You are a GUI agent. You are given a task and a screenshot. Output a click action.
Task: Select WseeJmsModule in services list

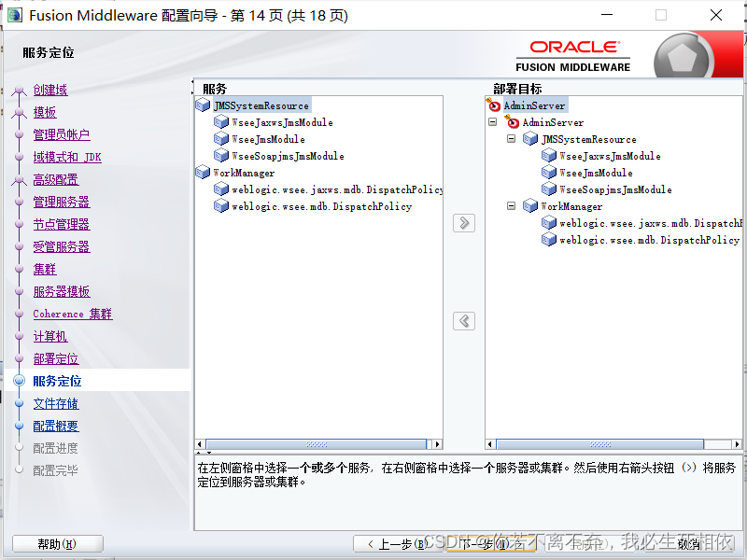pyautogui.click(x=268, y=139)
